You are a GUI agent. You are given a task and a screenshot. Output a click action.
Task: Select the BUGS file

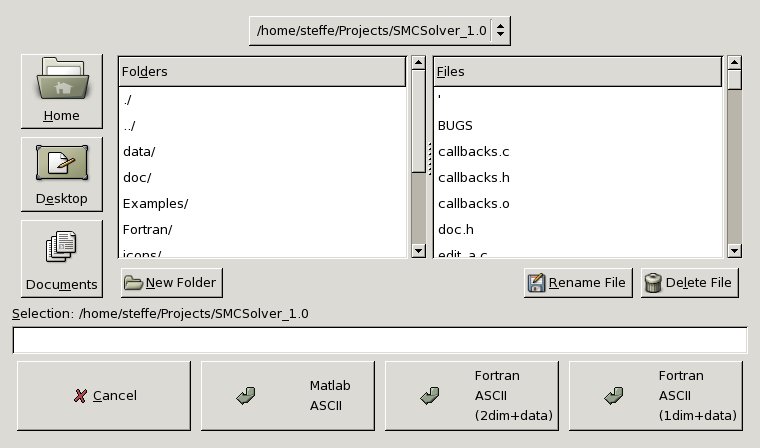(x=455, y=125)
